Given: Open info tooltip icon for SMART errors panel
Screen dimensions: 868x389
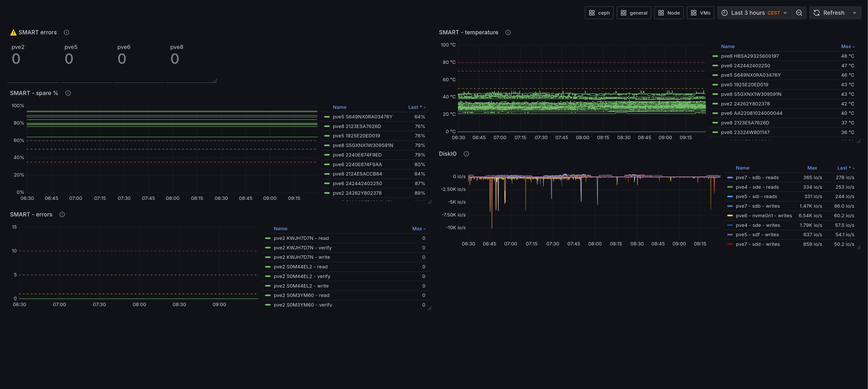Looking at the screenshot, I should (x=66, y=32).
